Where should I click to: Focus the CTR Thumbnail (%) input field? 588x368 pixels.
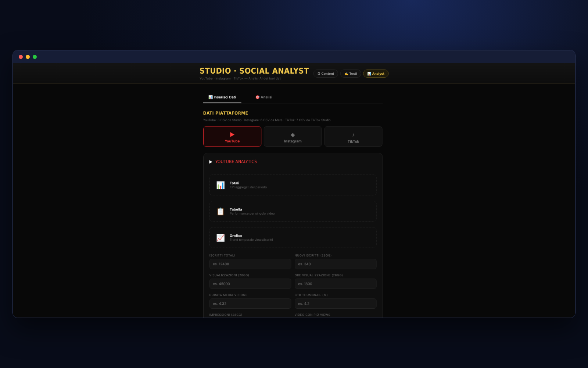tap(336, 304)
